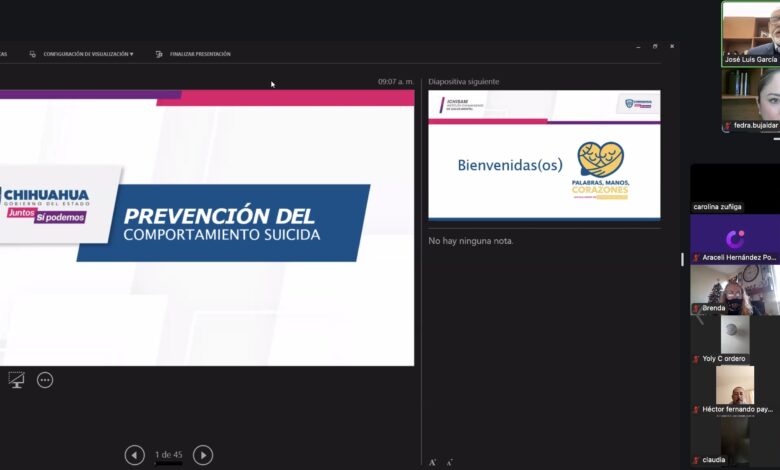Increase notes text size
The width and height of the screenshot is (780, 470).
pyautogui.click(x=433, y=463)
